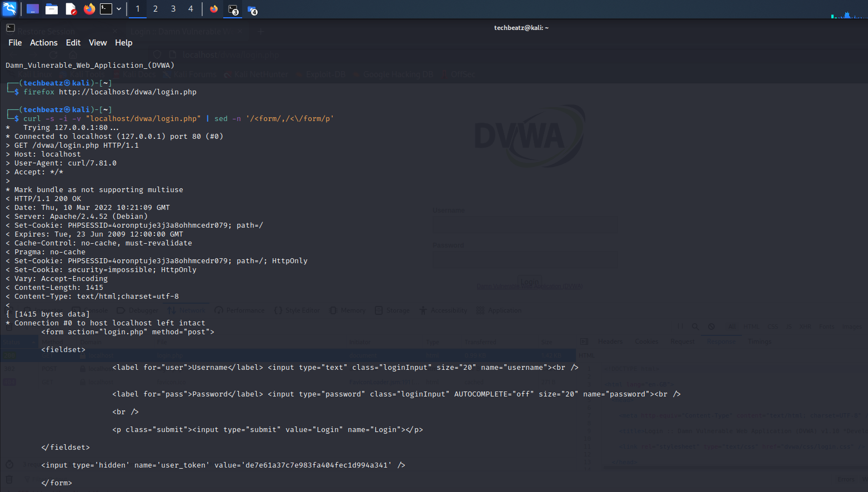The width and height of the screenshot is (868, 492).
Task: Click 'Mark bundle as not supporting multiuse'
Action: [x=94, y=190]
